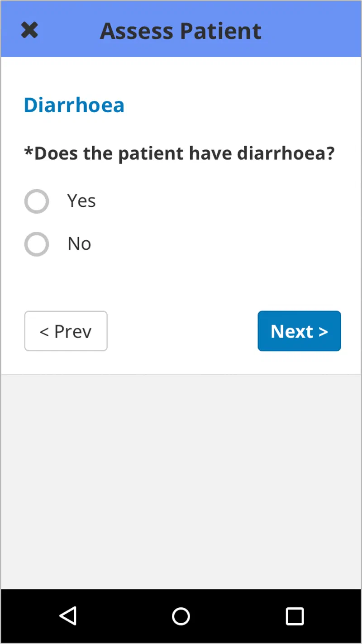Click the Assess Patient header title

181,31
